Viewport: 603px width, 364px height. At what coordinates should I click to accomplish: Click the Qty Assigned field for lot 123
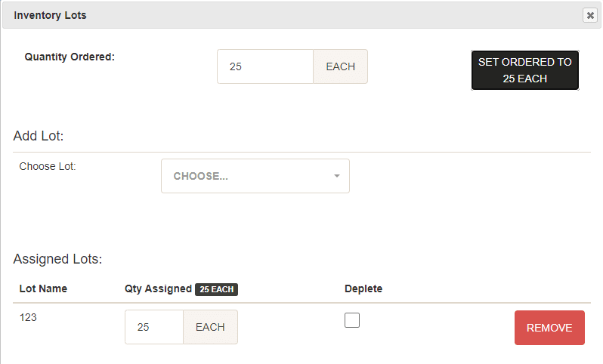pyautogui.click(x=154, y=327)
